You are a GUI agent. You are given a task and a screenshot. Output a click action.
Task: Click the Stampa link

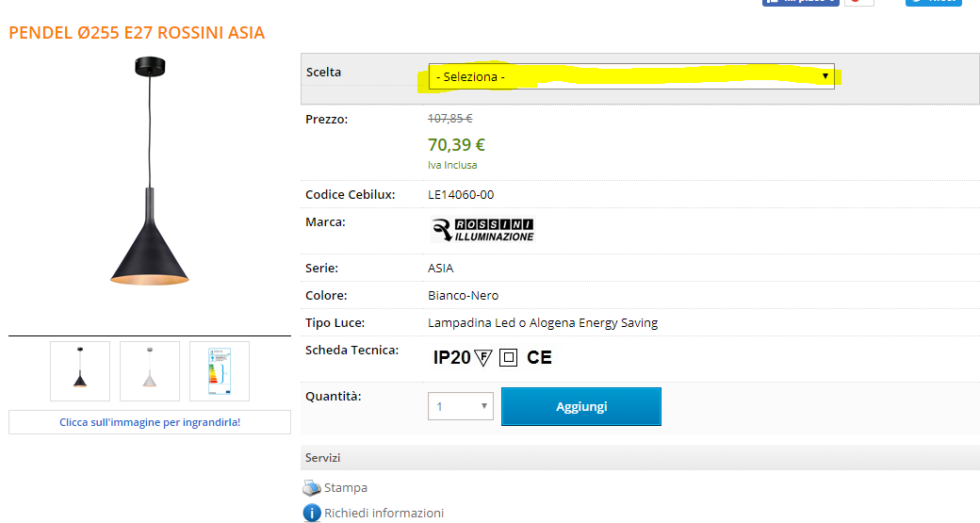point(346,488)
